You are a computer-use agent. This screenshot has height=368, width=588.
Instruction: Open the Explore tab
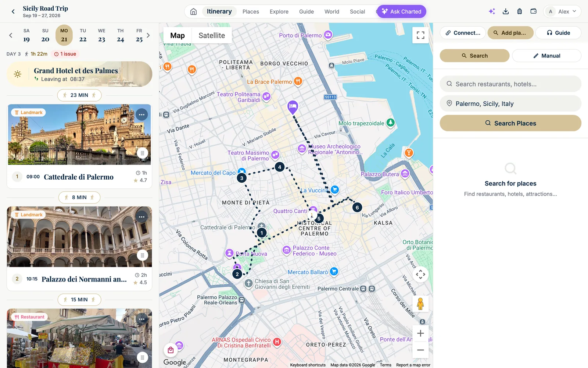click(x=279, y=11)
